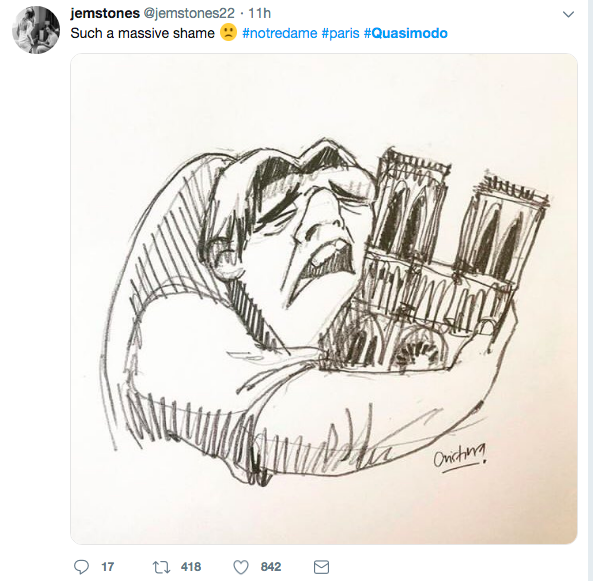Click the sad face emoji
The width and height of the screenshot is (593, 581).
point(228,33)
